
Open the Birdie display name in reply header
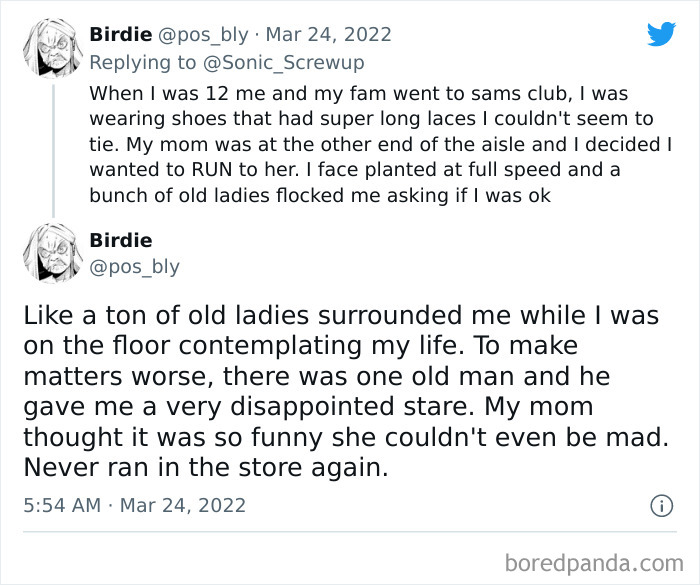tap(121, 35)
